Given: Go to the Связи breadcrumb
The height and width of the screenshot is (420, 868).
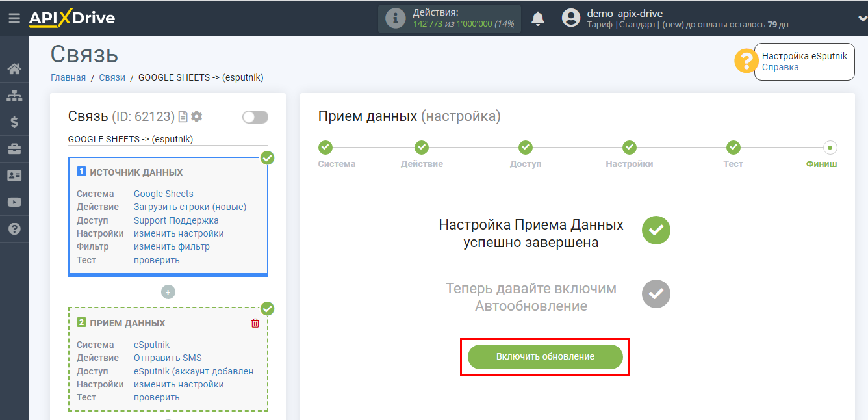Looking at the screenshot, I should (112, 77).
